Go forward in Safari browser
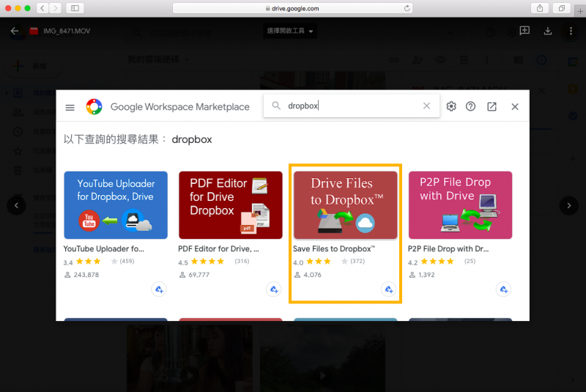This screenshot has height=392, width=586. tap(56, 8)
